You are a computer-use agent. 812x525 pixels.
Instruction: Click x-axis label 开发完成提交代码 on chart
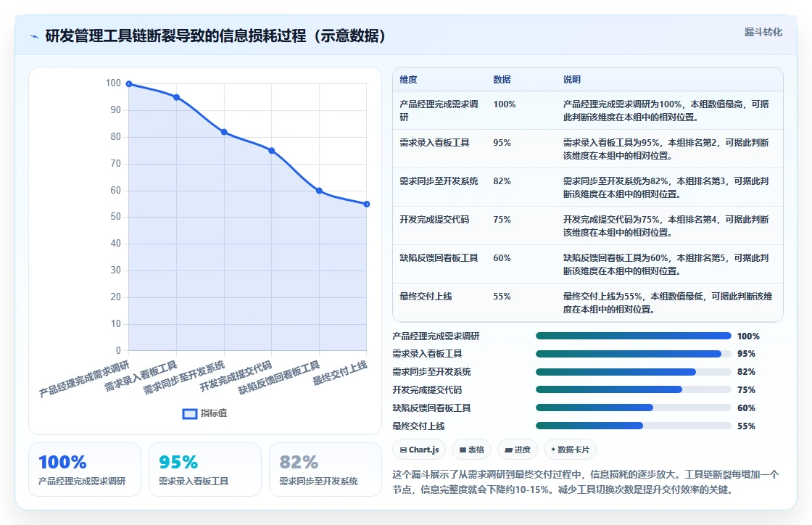(x=236, y=376)
